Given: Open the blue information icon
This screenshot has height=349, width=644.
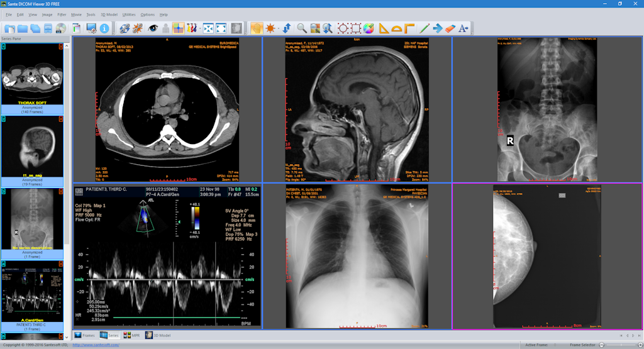Looking at the screenshot, I should pos(104,28).
